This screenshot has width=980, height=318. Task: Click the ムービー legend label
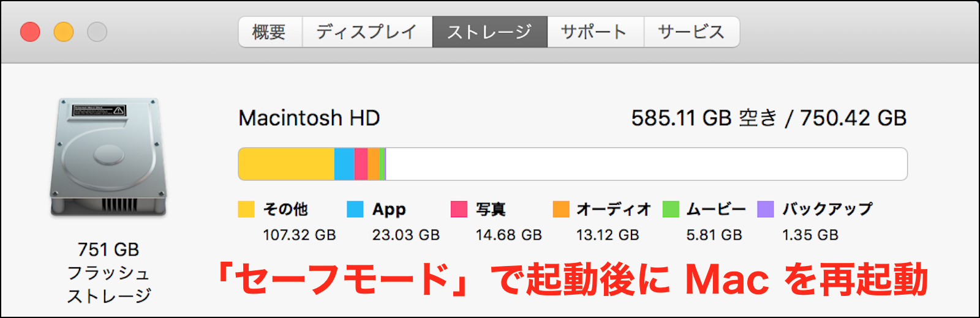tap(716, 209)
